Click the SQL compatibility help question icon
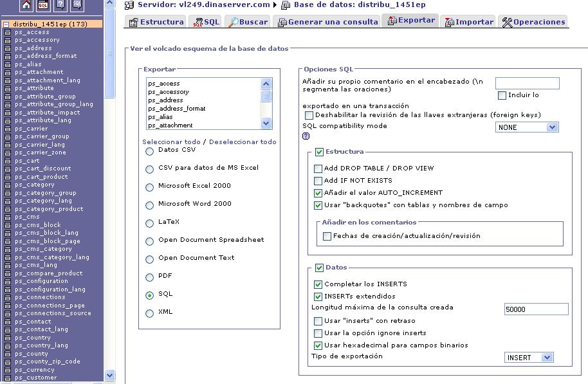Image resolution: width=588 pixels, height=384 pixels. 306,136
